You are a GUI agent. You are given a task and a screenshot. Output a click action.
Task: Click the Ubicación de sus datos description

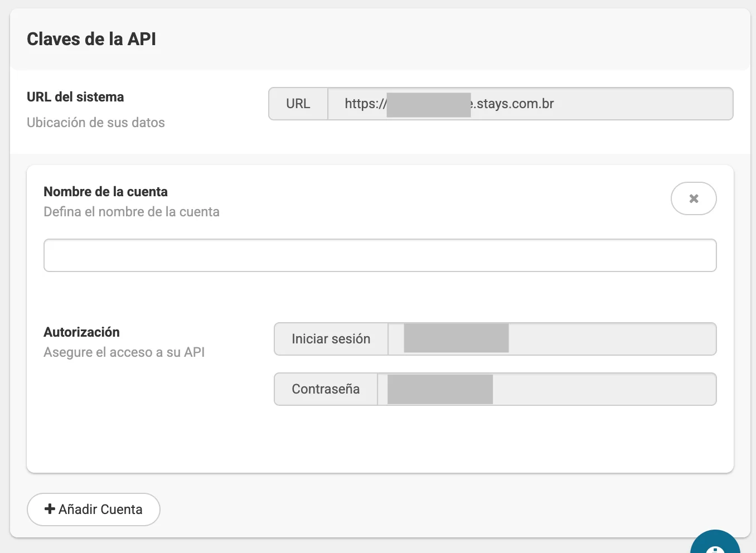pos(96,123)
